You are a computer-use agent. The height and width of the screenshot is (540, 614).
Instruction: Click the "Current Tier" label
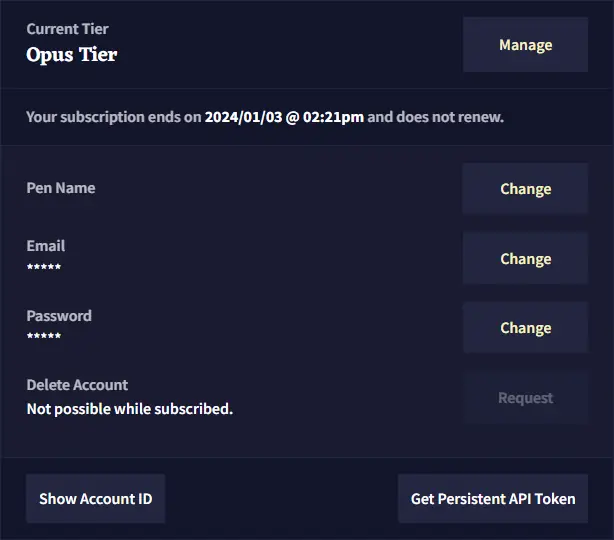(69, 29)
